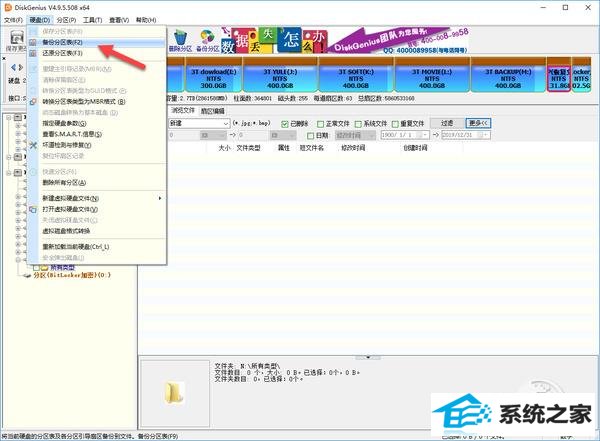Uncheck the 已删除 filter checkbox
The width and height of the screenshot is (600, 441).
[x=284, y=124]
